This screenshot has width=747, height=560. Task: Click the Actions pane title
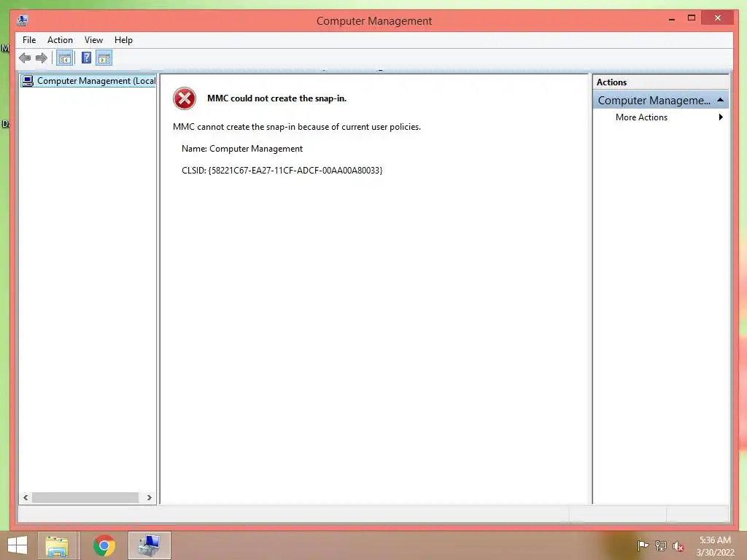[x=611, y=82]
